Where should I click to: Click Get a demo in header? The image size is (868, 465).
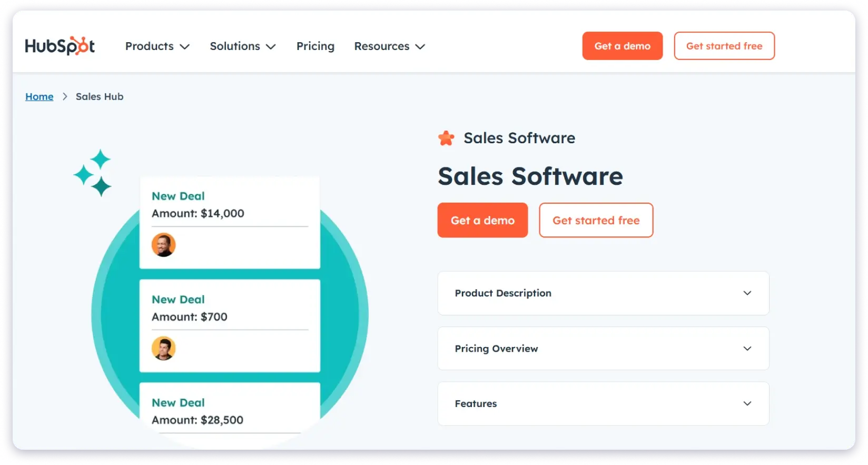pyautogui.click(x=622, y=46)
